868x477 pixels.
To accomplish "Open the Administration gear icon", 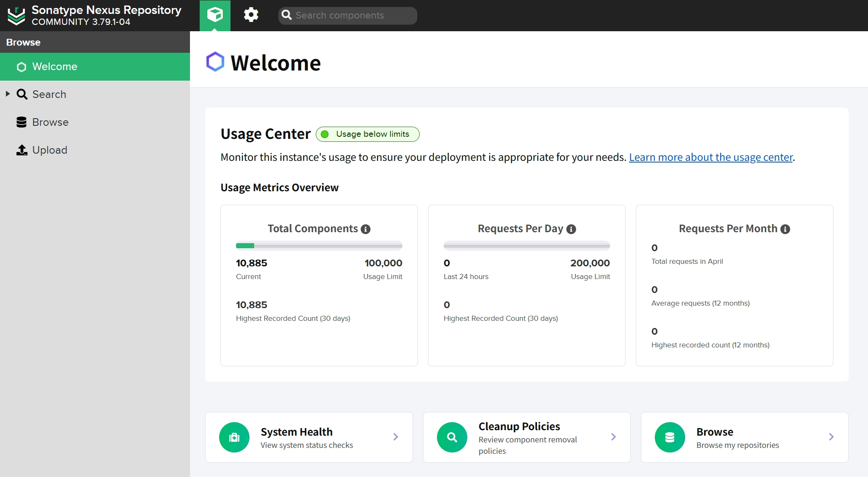I will tap(251, 15).
